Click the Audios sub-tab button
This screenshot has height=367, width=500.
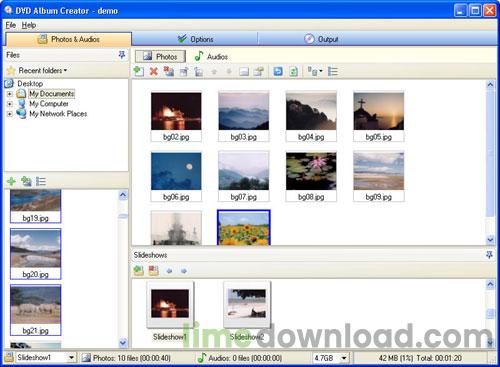pos(211,56)
